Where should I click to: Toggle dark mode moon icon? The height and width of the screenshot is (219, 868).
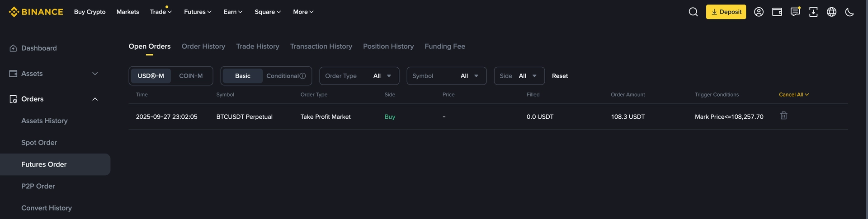pos(849,12)
